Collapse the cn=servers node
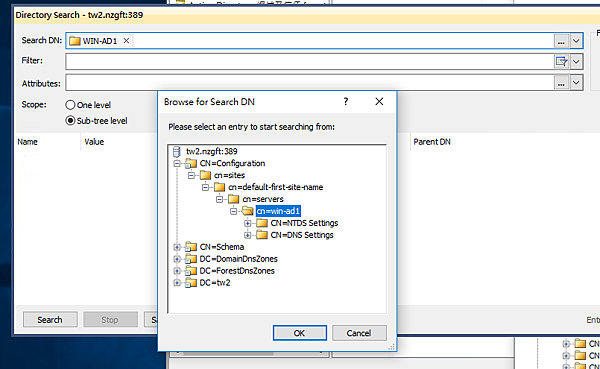600x369 pixels. click(x=219, y=199)
